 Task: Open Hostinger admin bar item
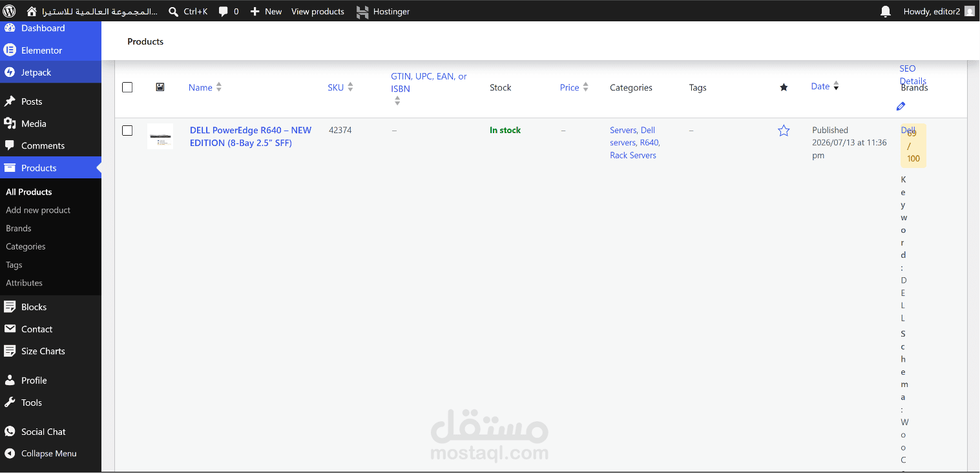click(383, 11)
